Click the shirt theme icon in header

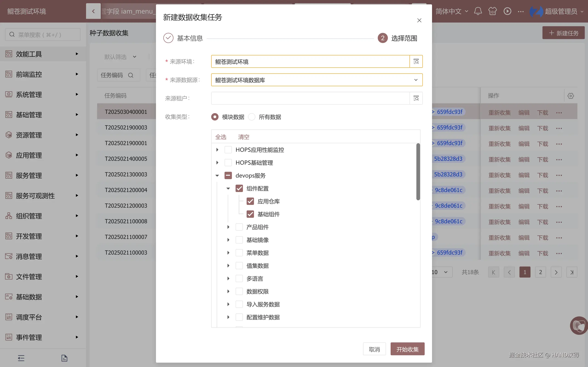click(x=492, y=11)
